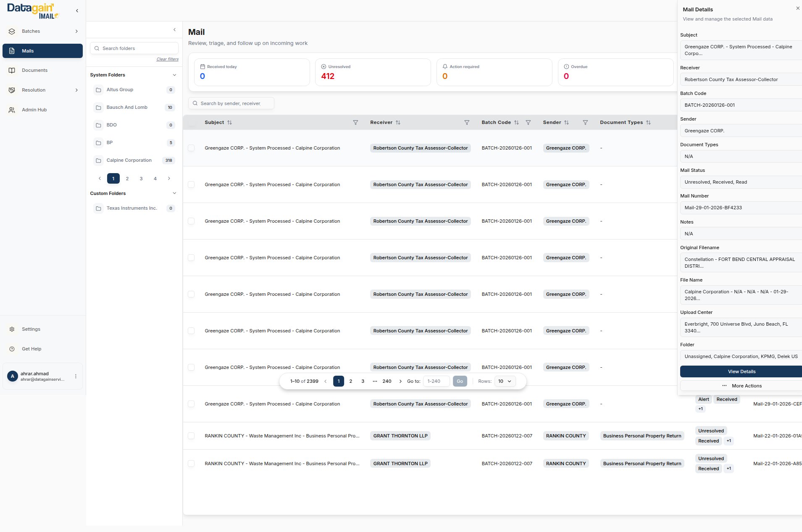The image size is (802, 532).
Task: Collapse the Custom Folders section
Action: [174, 193]
